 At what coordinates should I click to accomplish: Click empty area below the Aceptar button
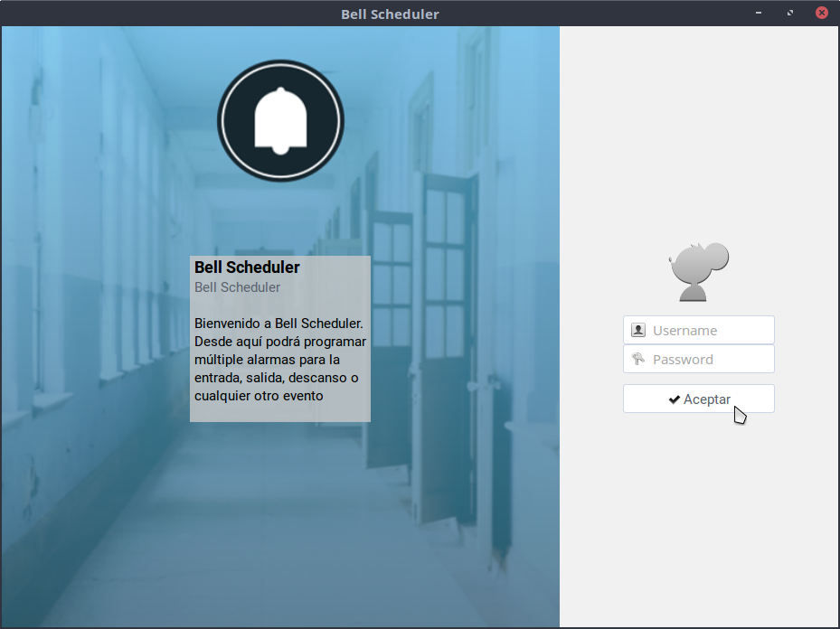699,506
